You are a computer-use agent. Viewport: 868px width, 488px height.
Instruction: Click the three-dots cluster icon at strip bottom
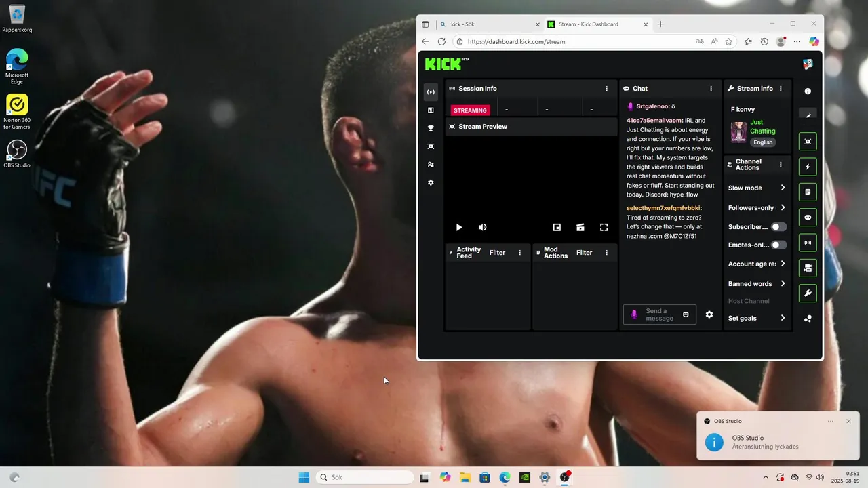point(808,319)
